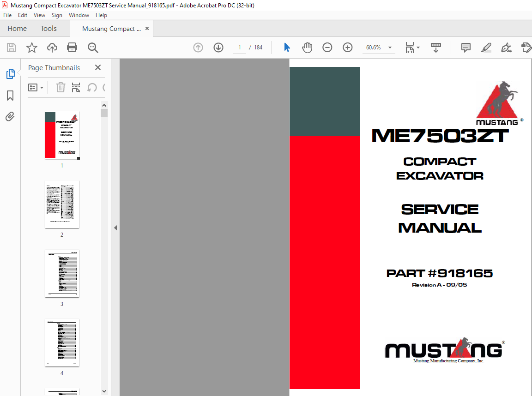The image size is (532, 396).
Task: Click the thumbnails scrollbar handle
Action: click(x=104, y=113)
